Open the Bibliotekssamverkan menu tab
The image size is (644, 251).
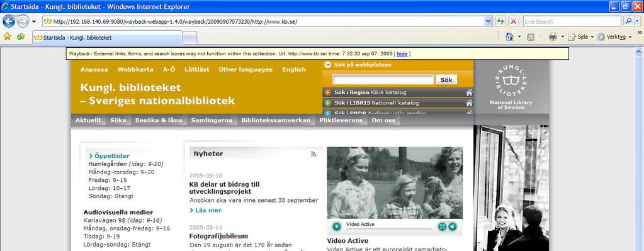tap(276, 120)
